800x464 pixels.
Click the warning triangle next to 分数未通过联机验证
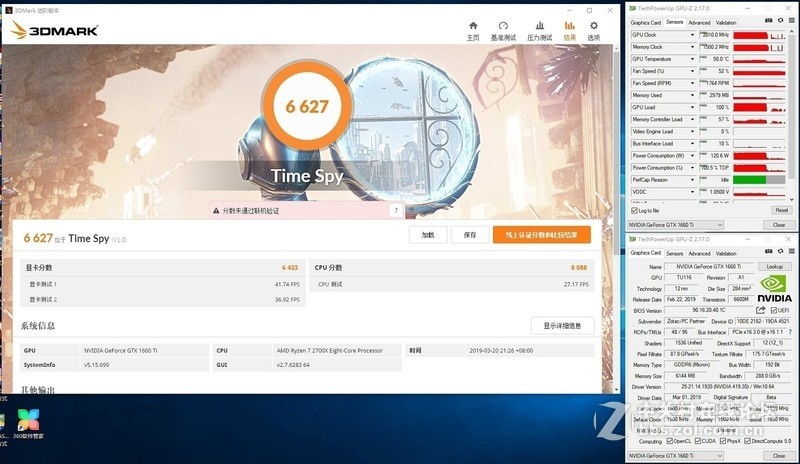pos(216,210)
